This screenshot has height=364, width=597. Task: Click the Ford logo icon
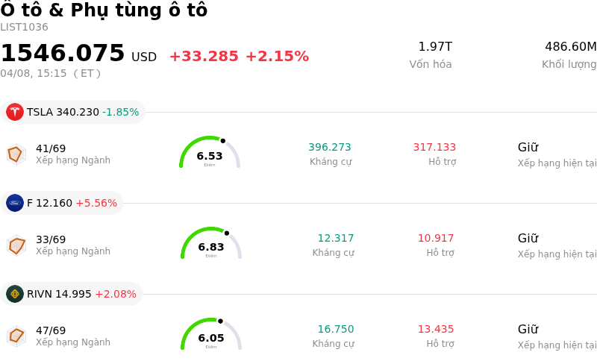point(15,203)
